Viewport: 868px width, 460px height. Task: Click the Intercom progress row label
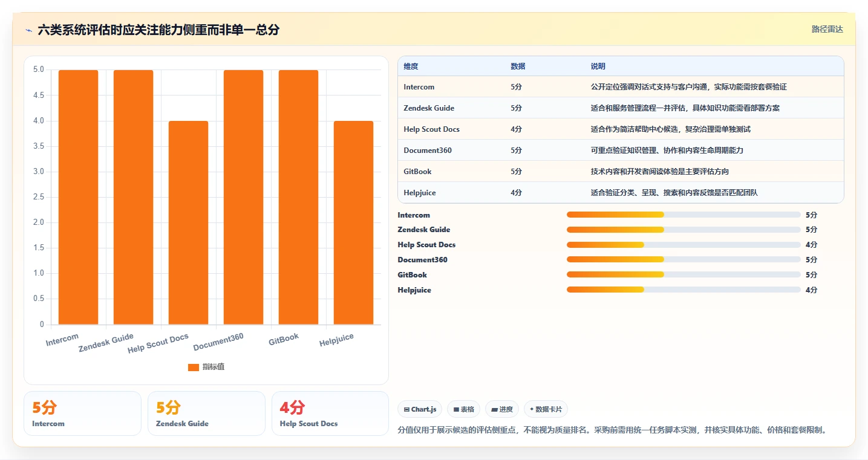414,215
